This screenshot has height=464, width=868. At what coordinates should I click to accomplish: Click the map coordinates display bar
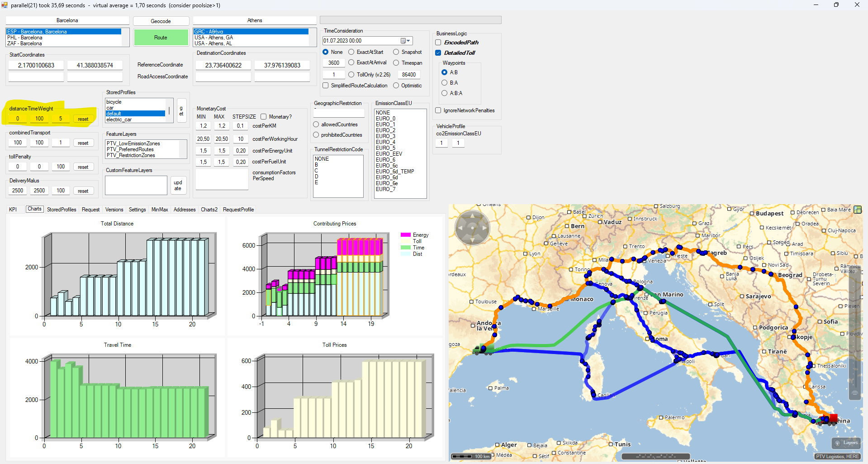(655, 456)
